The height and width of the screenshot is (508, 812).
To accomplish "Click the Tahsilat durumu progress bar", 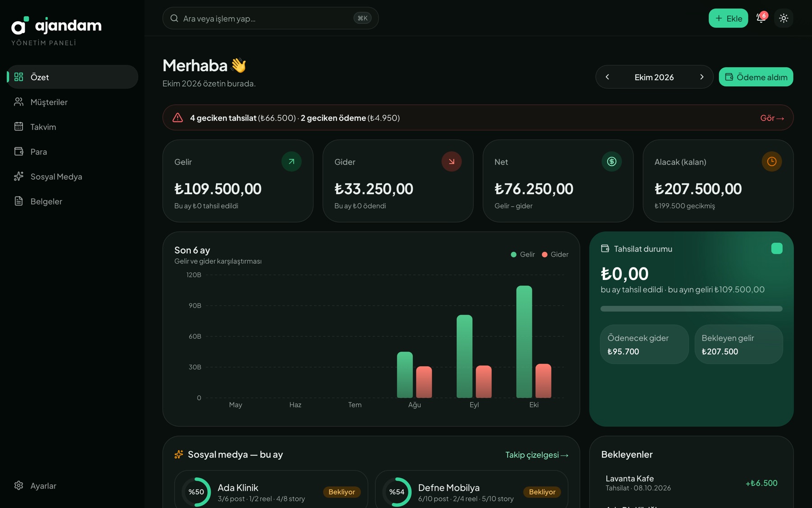I will point(691,309).
